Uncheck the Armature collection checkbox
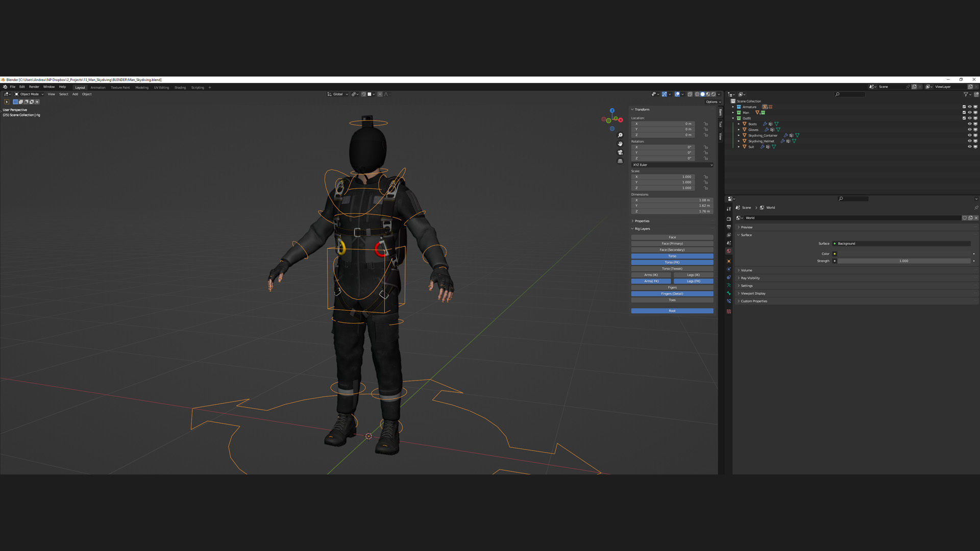Screen dimensions: 980x551 pyautogui.click(x=964, y=107)
